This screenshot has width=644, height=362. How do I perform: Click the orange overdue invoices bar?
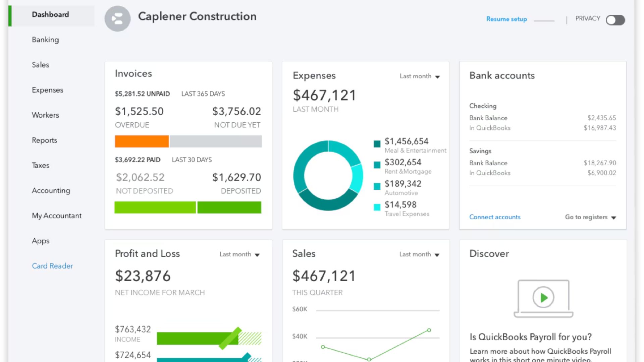pyautogui.click(x=142, y=141)
